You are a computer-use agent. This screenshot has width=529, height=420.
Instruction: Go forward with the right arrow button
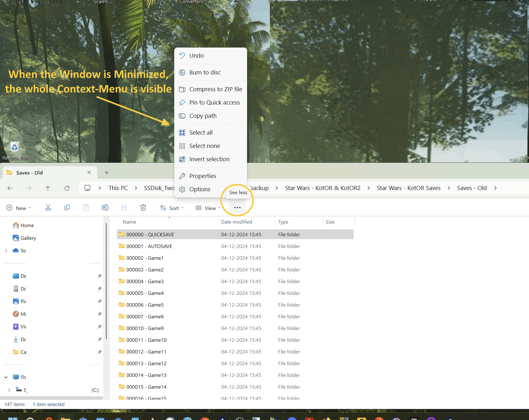29,188
